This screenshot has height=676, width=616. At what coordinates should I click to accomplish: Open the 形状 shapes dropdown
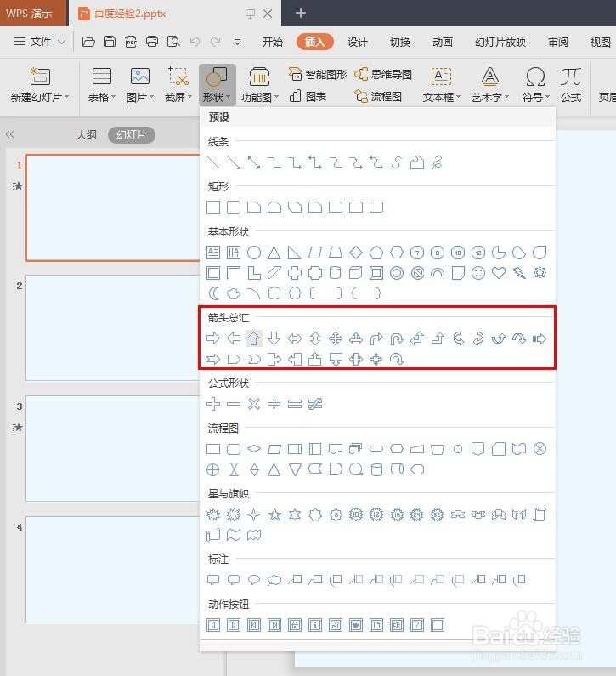[x=218, y=85]
